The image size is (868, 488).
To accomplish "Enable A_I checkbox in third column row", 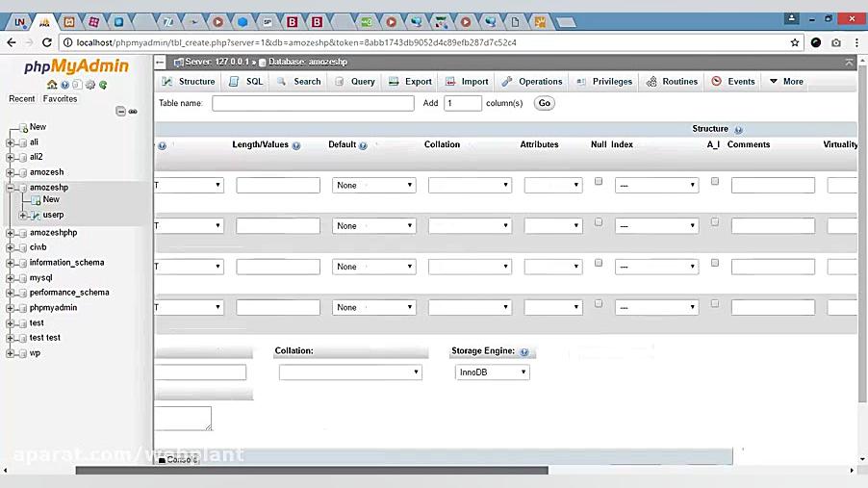I will point(715,263).
